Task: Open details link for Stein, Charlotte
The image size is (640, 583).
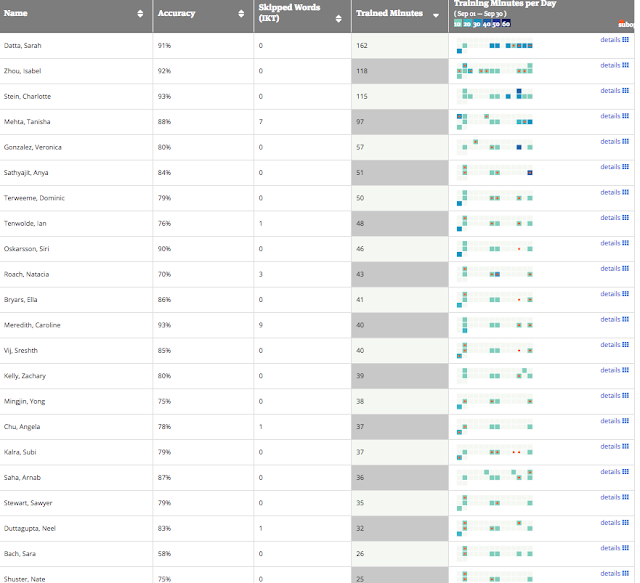Action: tap(610, 91)
